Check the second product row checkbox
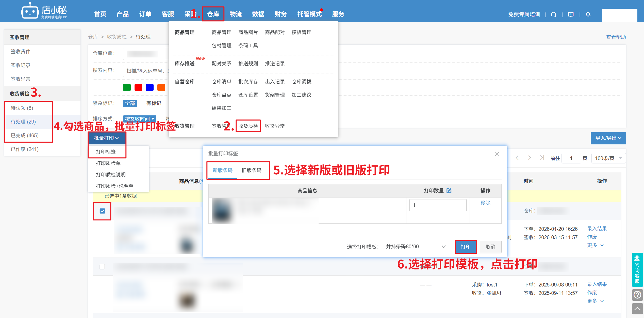 [102, 267]
